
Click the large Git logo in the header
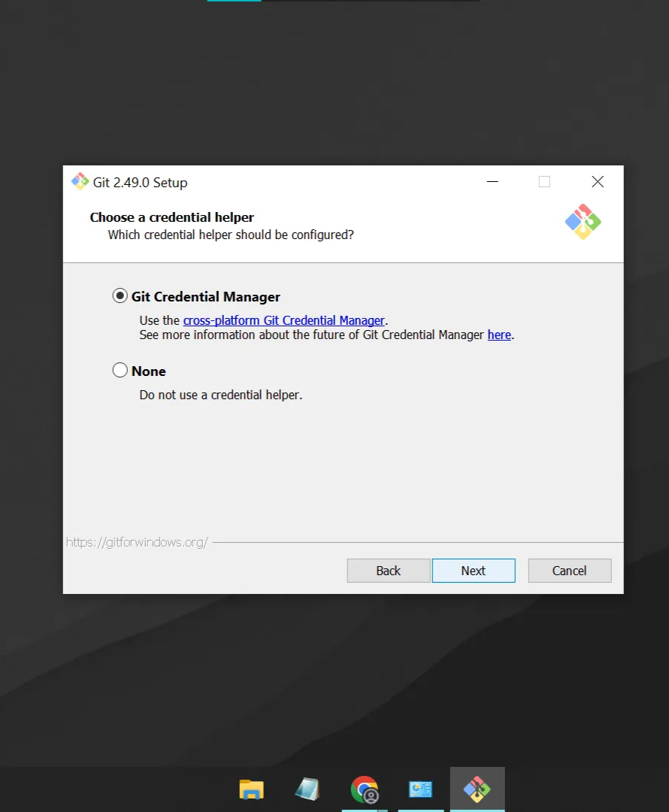pos(583,222)
